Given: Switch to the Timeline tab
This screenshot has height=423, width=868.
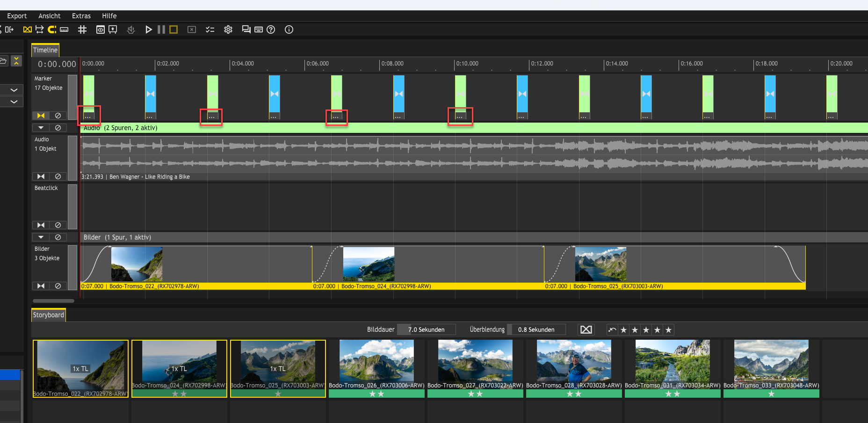Looking at the screenshot, I should point(45,50).
